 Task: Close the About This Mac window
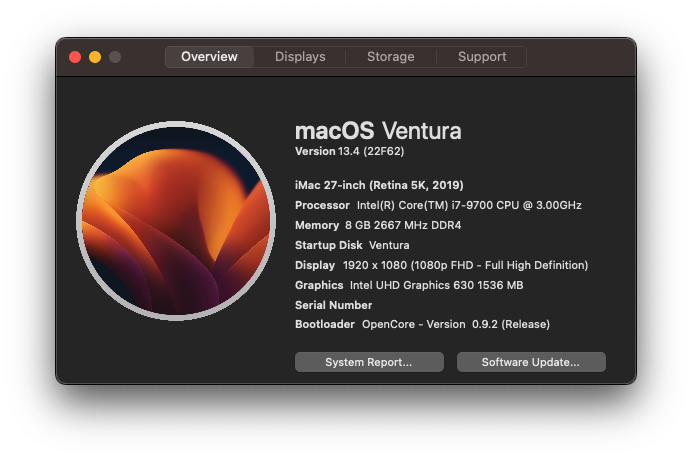coord(75,57)
